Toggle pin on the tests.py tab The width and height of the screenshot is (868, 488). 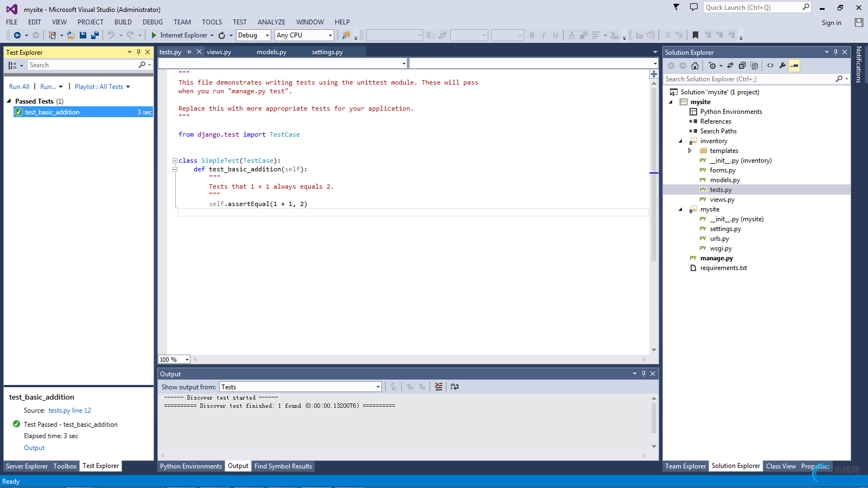click(189, 52)
